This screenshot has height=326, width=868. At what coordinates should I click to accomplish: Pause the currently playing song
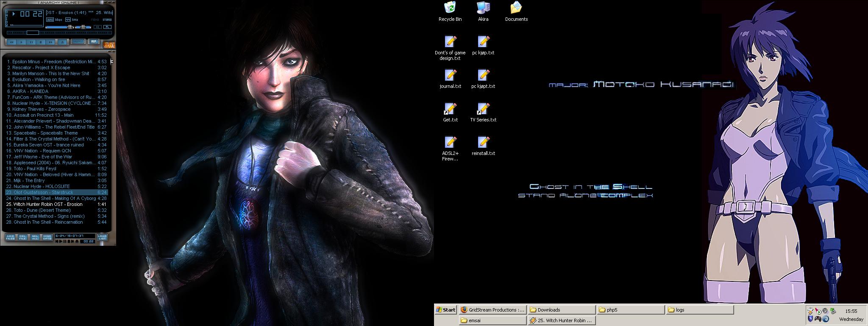coord(31,42)
